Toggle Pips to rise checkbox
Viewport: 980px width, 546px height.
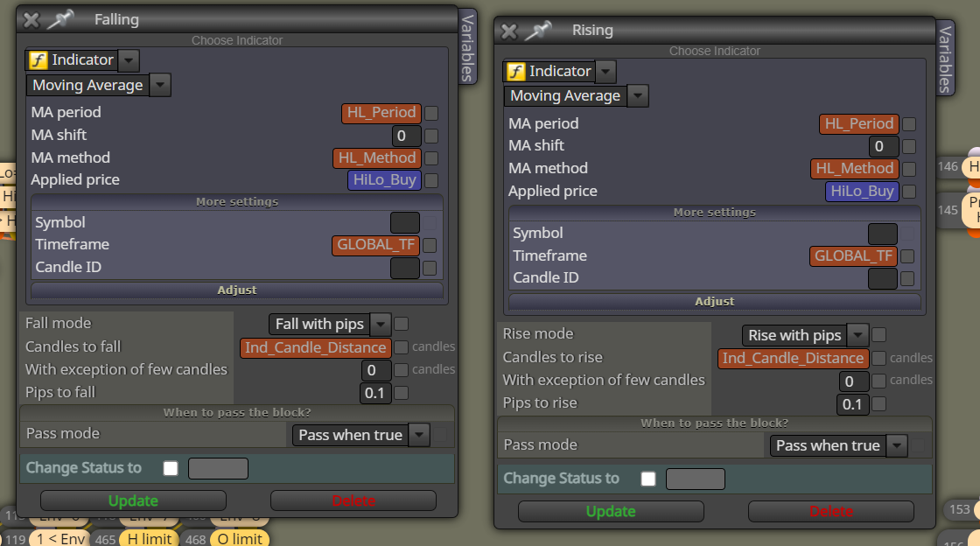click(x=878, y=403)
